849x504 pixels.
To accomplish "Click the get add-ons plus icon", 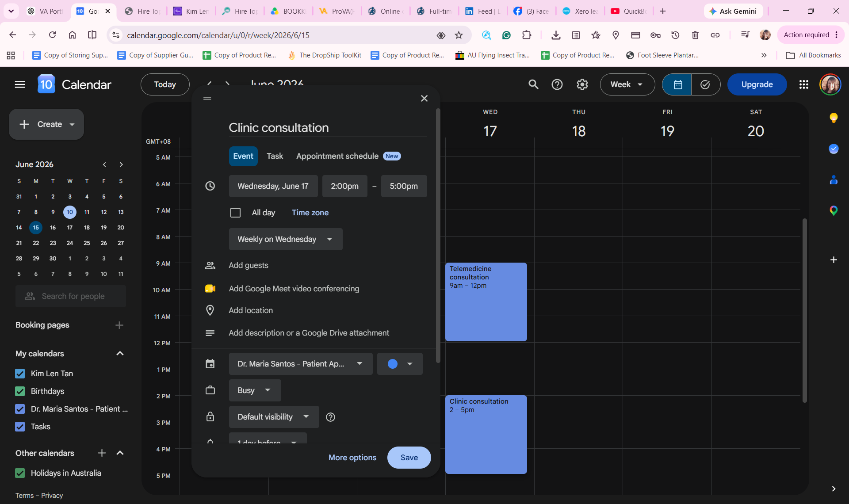I will pos(834,260).
